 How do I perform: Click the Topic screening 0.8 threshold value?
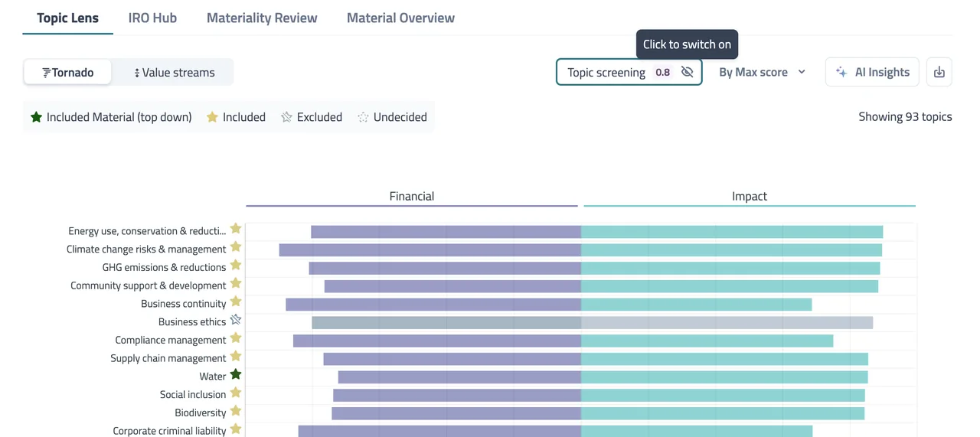point(663,72)
